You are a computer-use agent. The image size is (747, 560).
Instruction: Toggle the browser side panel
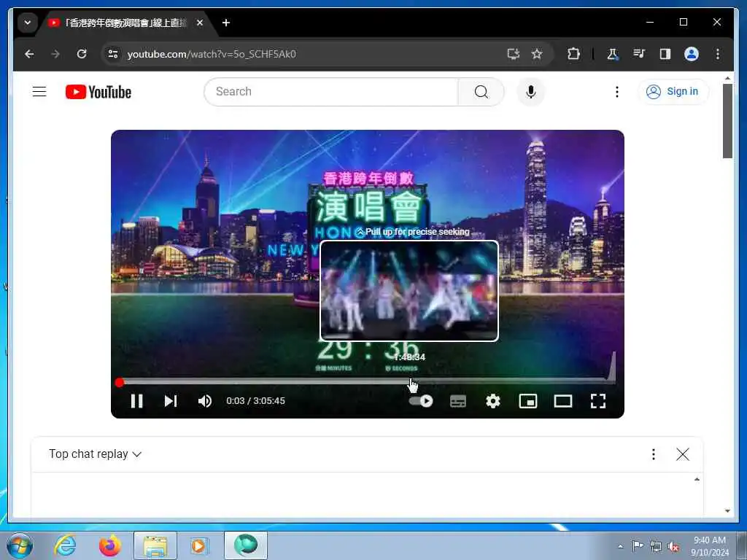(665, 54)
